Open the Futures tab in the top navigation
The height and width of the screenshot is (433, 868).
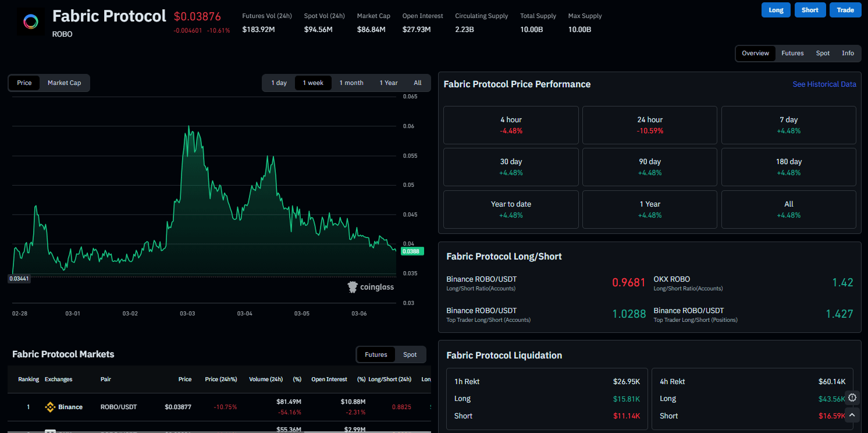(792, 53)
